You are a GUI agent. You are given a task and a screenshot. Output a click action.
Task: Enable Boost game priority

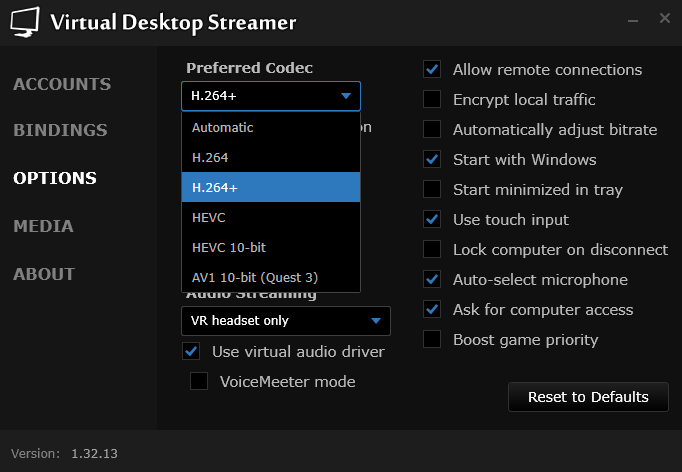pyautogui.click(x=432, y=340)
